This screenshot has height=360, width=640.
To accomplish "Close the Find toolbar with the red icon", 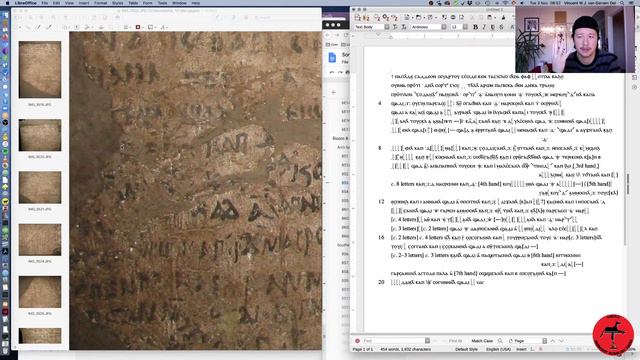I will coord(357,341).
